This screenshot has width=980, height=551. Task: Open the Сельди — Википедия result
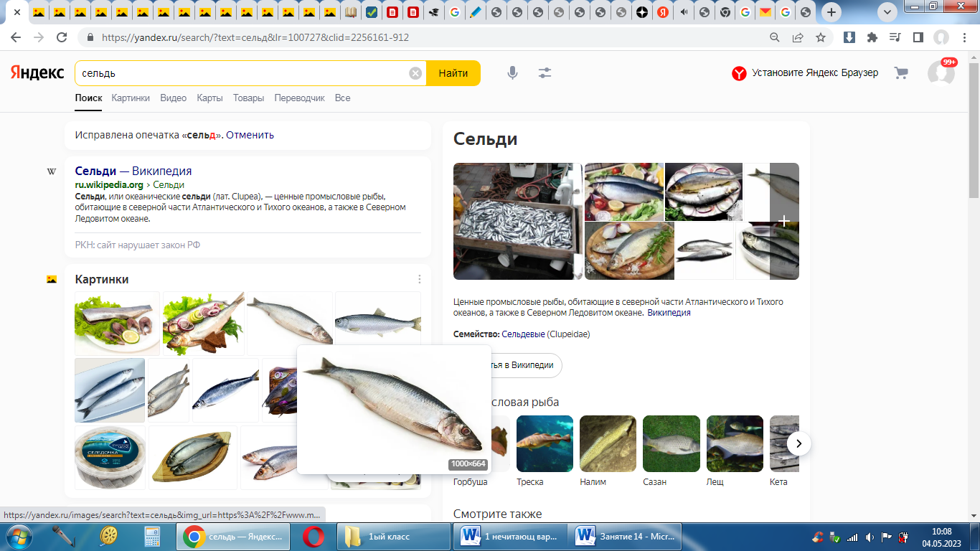point(133,171)
